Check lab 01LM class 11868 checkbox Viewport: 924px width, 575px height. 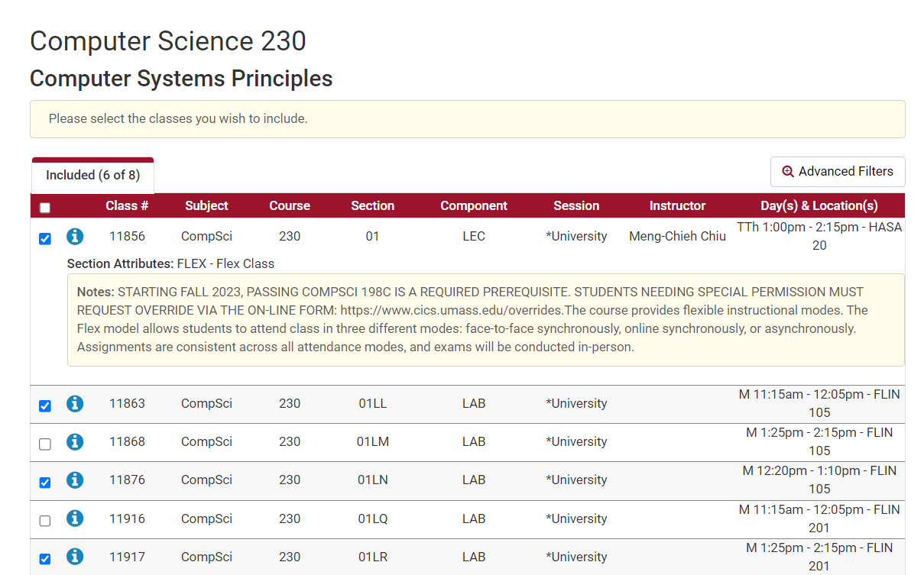tap(45, 444)
